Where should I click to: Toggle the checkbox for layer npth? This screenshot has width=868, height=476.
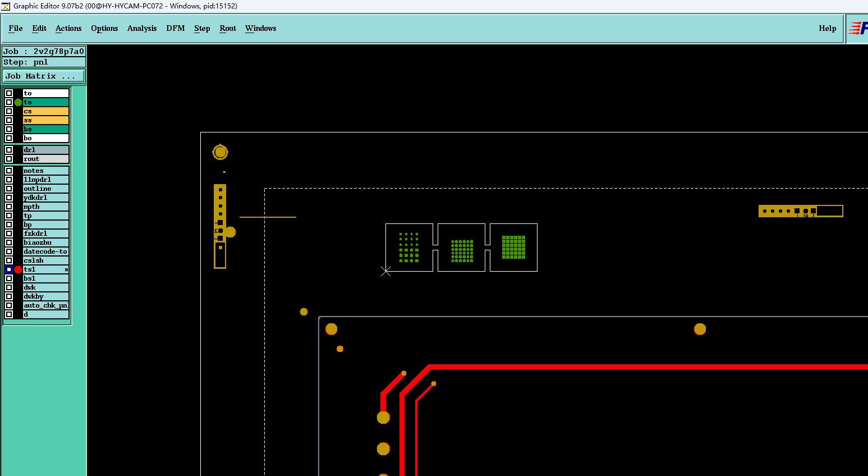[9, 207]
